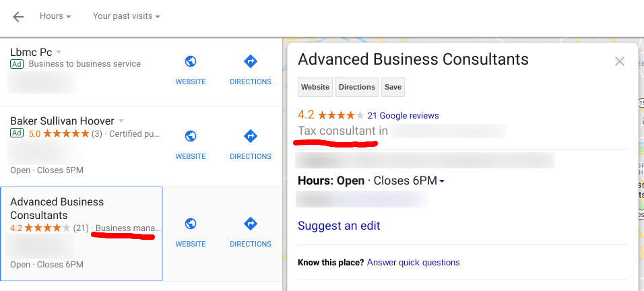Click the globe Website icon for Lbmc Pc
The height and width of the screenshot is (291, 644).
[191, 62]
